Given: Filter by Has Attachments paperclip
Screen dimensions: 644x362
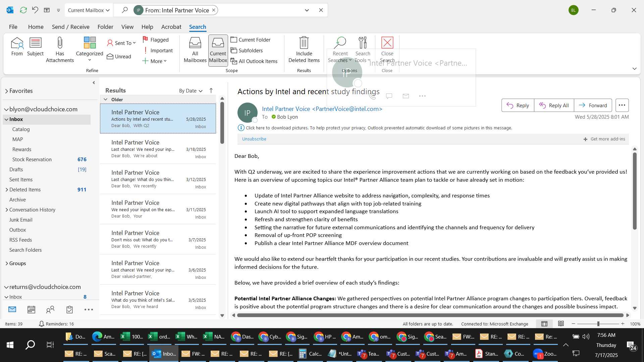Looking at the screenshot, I should pos(60,50).
